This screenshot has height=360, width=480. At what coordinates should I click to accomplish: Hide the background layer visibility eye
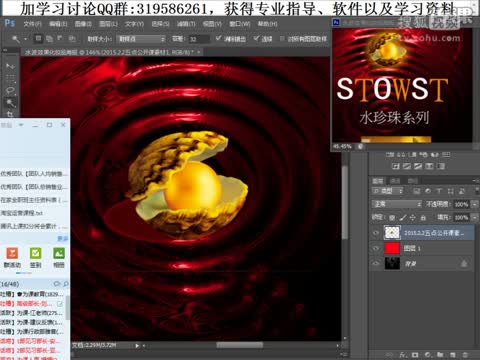(376, 263)
